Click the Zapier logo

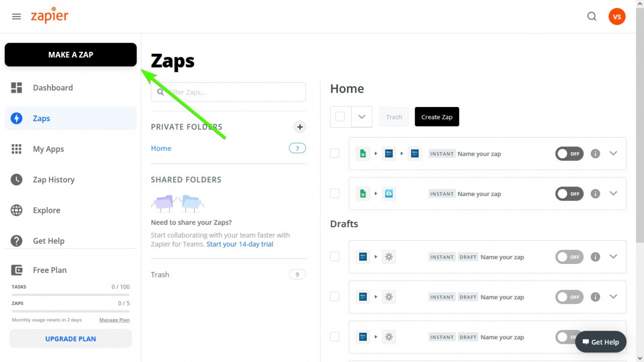[49, 16]
